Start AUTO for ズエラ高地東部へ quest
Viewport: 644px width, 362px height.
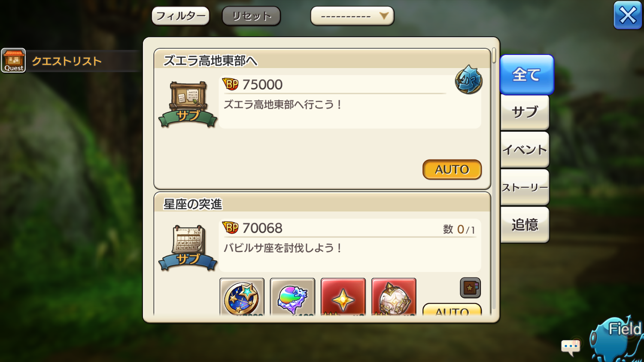coord(452,170)
